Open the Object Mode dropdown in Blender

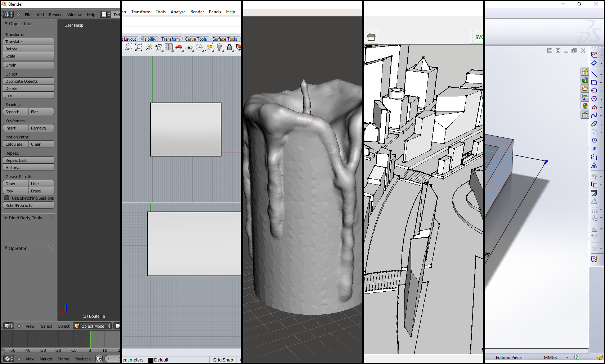92,326
